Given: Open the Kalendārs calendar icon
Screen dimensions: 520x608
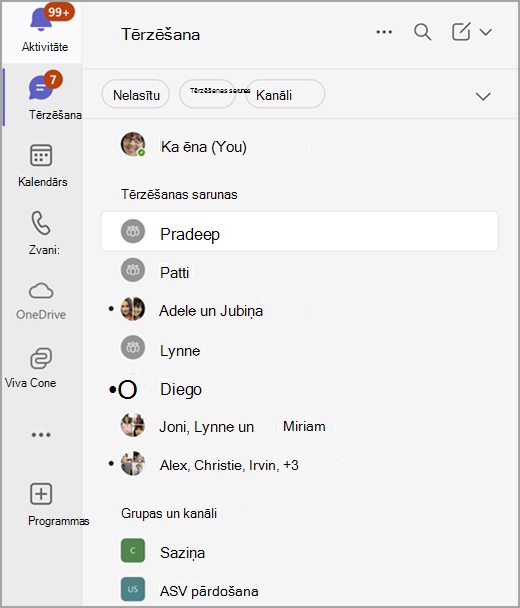Looking at the screenshot, I should point(41,155).
